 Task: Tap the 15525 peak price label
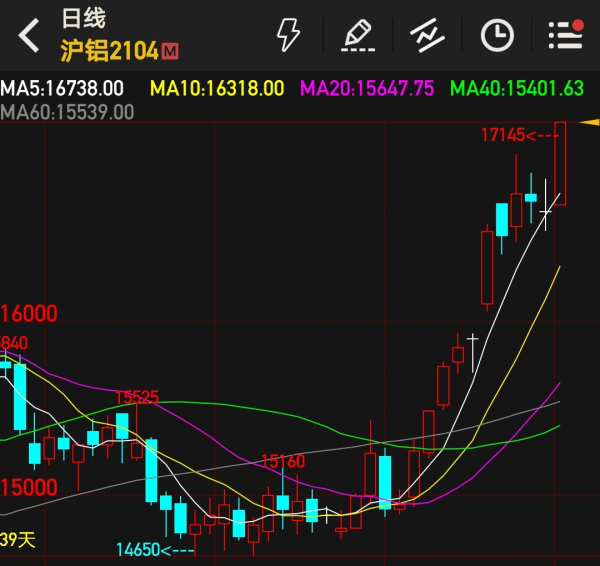tap(137, 397)
